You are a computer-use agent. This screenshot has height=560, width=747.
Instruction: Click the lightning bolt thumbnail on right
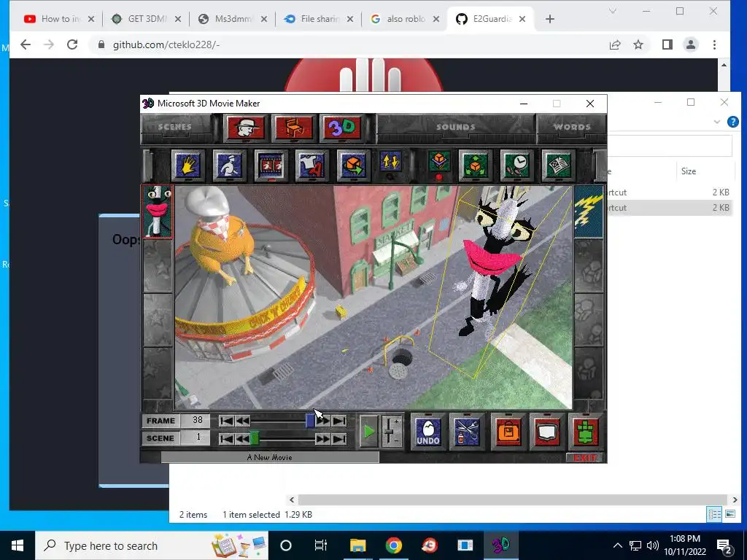tap(589, 211)
